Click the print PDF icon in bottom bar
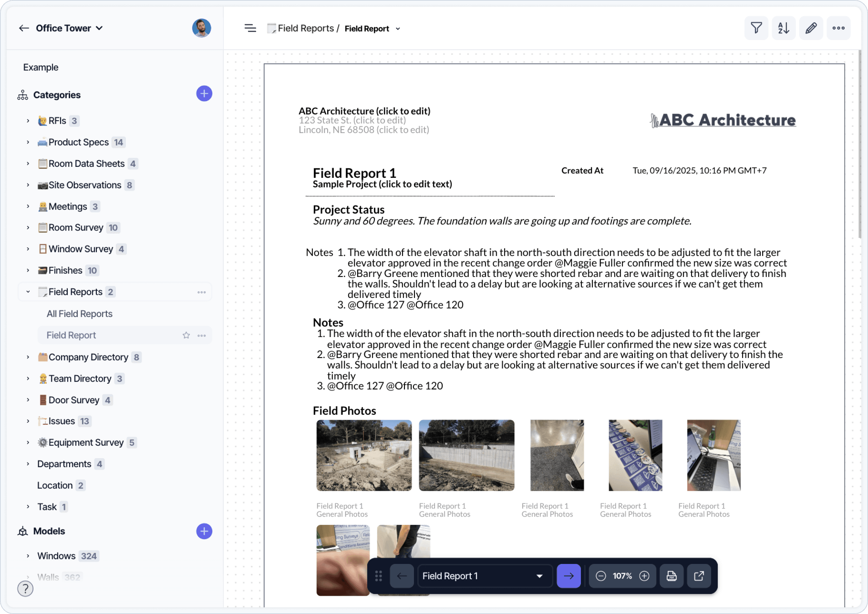The image size is (868, 614). tap(671, 576)
